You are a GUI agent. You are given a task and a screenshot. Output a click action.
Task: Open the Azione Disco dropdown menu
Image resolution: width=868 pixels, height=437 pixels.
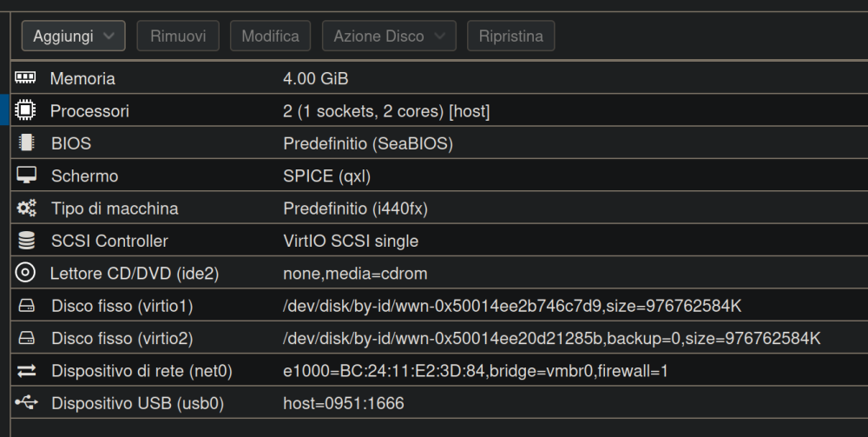pos(389,36)
